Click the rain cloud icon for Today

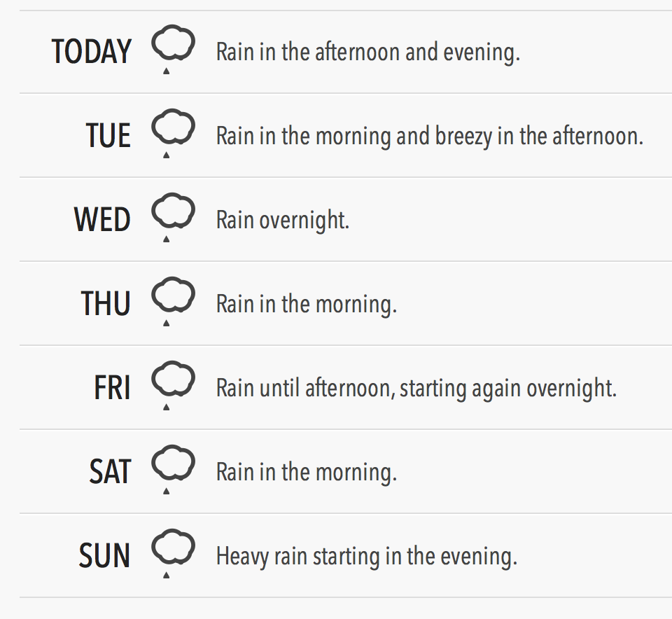point(173,47)
